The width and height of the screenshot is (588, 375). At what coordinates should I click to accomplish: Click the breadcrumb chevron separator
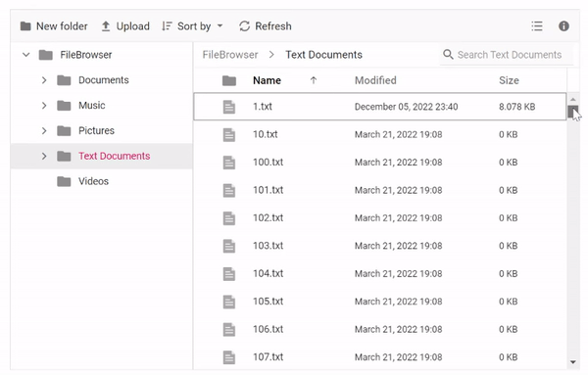(271, 55)
